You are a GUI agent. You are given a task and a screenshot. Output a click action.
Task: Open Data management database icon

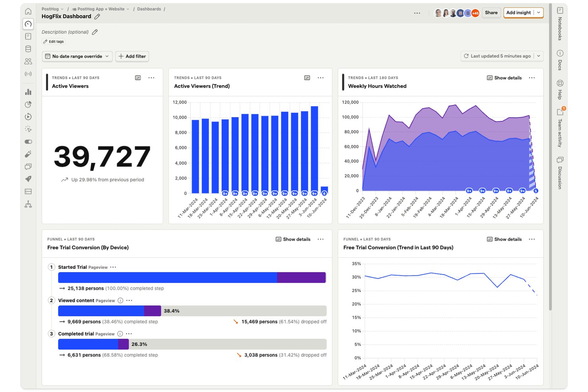coord(28,49)
